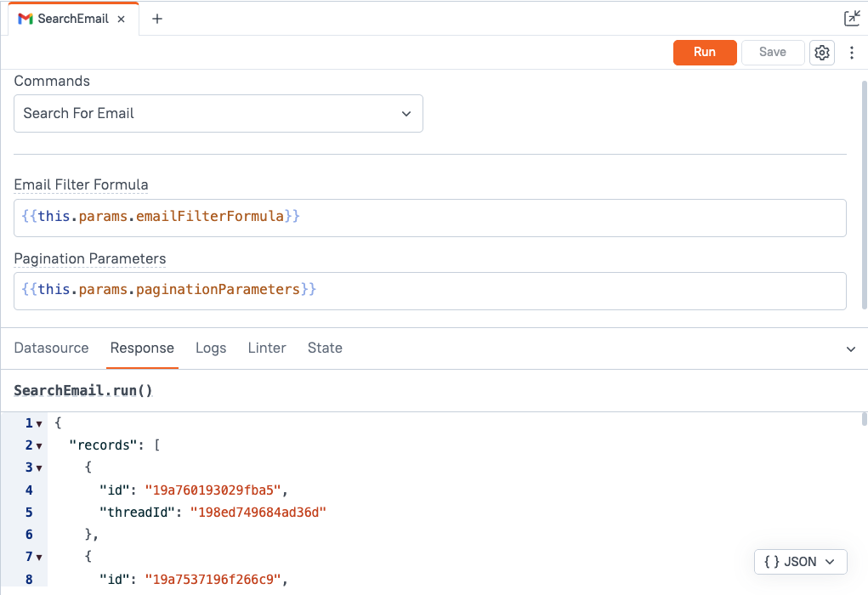Click the Pagination Parameters field
This screenshot has height=595, width=868.
click(x=429, y=291)
